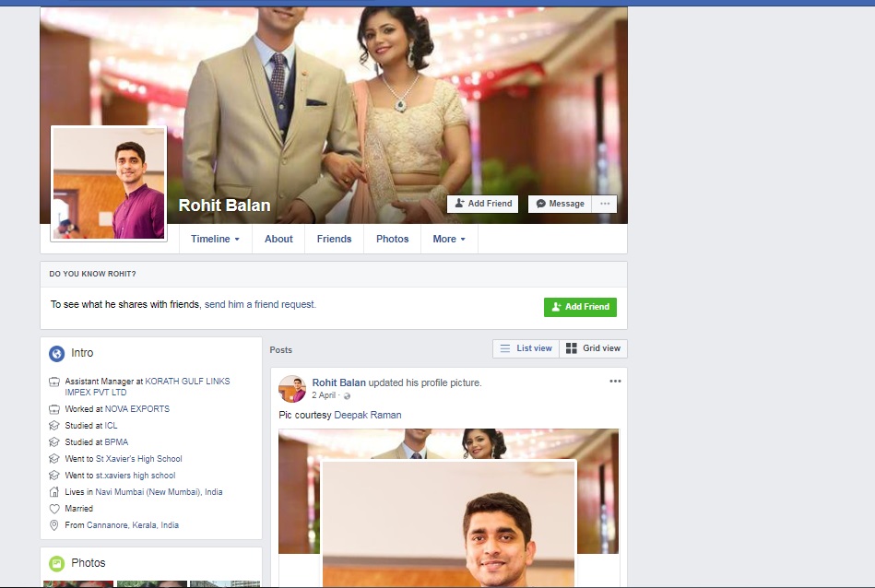This screenshot has width=875, height=588.
Task: Click the location pin icon beside From Cannanore
Action: [x=54, y=525]
